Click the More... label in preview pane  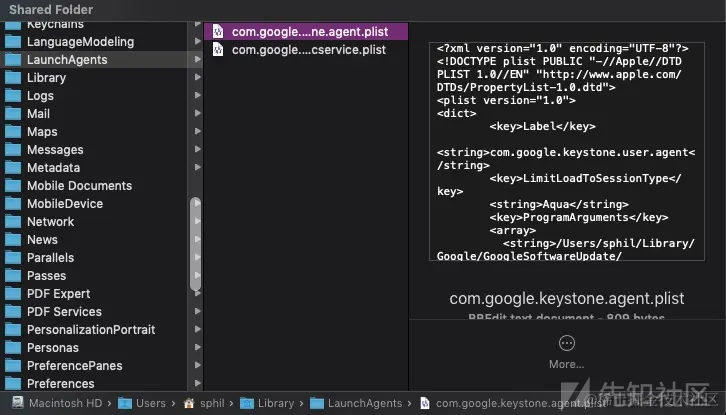pyautogui.click(x=567, y=365)
